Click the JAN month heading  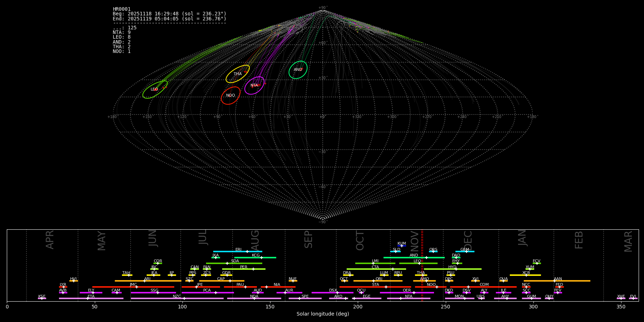(522, 238)
